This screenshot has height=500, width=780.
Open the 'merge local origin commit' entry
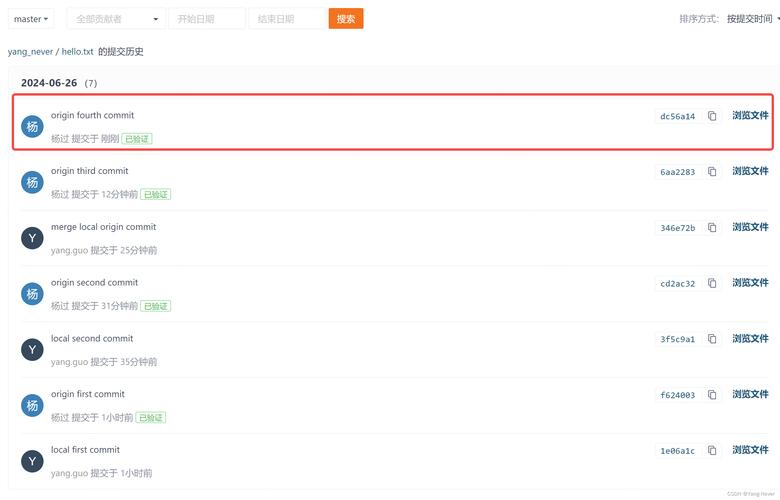point(103,227)
